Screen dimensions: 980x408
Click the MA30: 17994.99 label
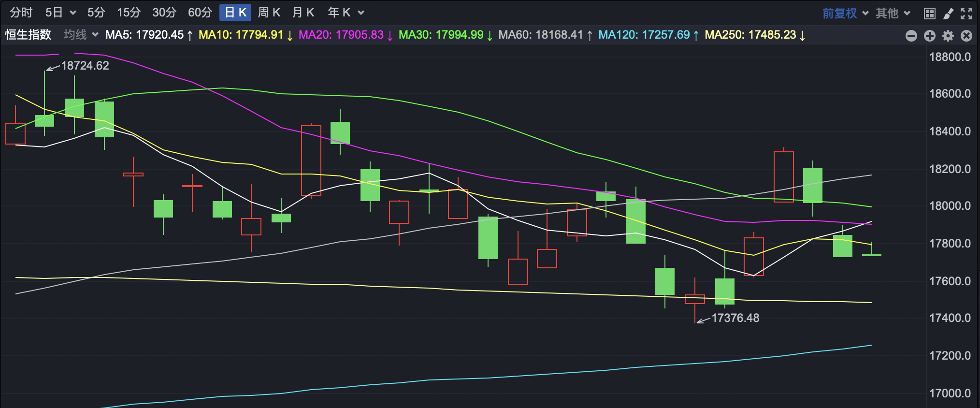[446, 35]
